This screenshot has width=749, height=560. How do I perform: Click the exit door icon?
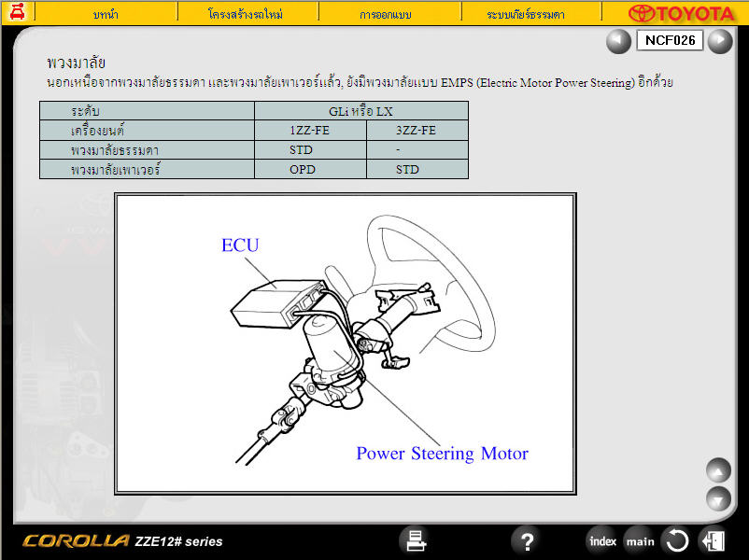pos(714,541)
